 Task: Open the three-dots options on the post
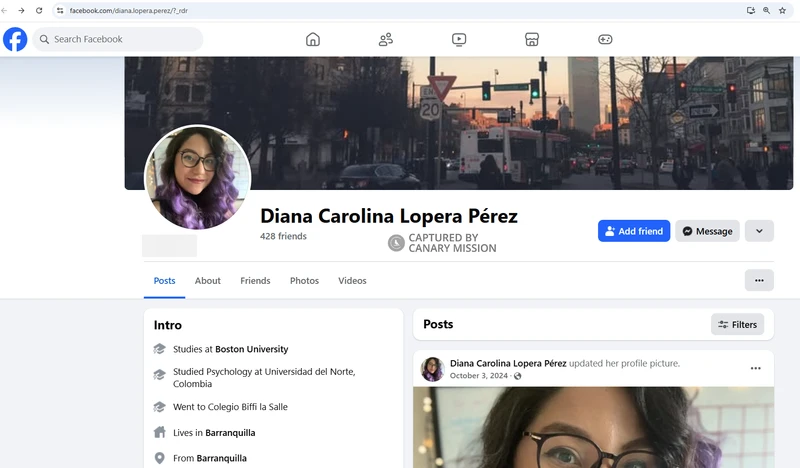tap(756, 368)
